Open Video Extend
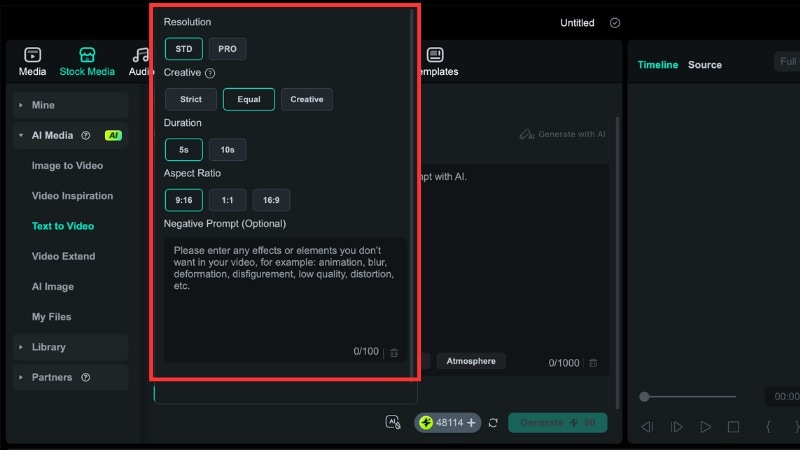 (x=63, y=256)
